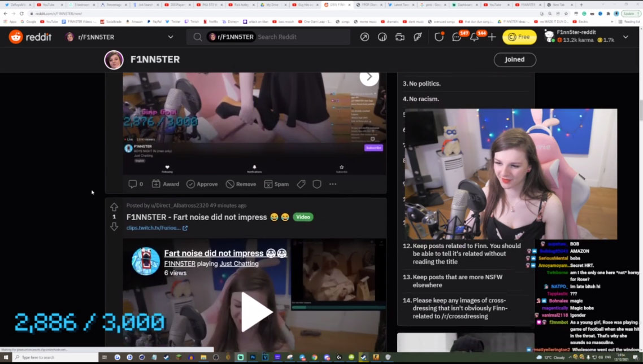Open the post's more options ellipsis

[x=333, y=184]
